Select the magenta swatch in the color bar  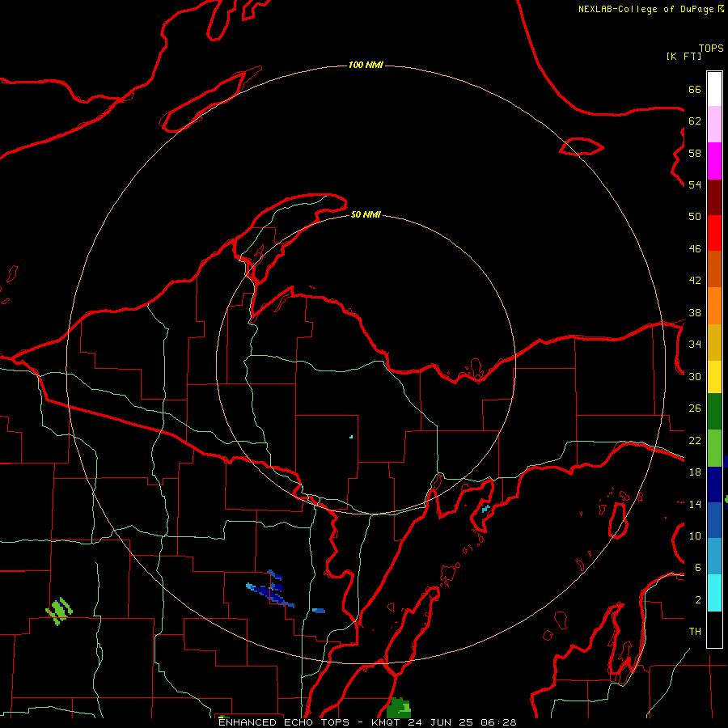(x=714, y=161)
